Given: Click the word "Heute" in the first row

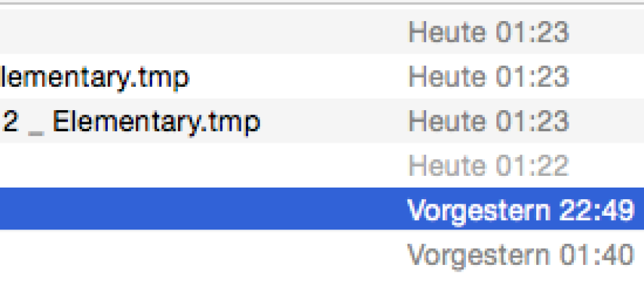Looking at the screenshot, I should pyautogui.click(x=447, y=32).
